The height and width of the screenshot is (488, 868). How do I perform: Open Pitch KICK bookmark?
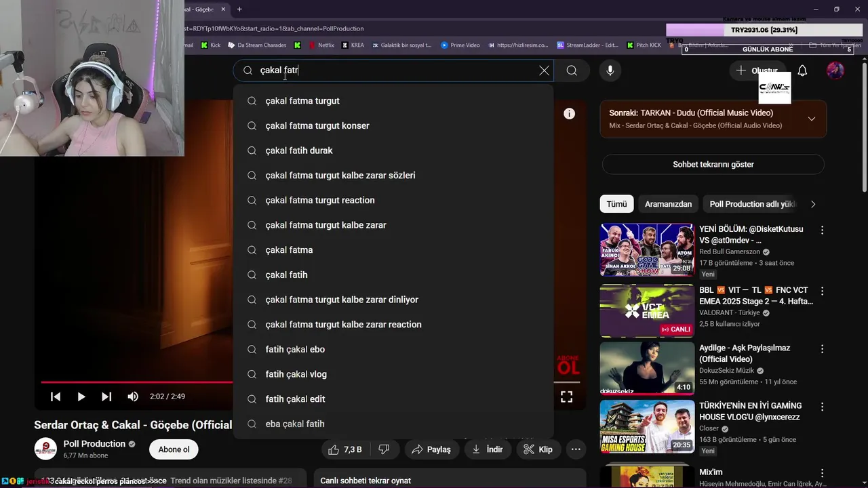click(x=644, y=45)
